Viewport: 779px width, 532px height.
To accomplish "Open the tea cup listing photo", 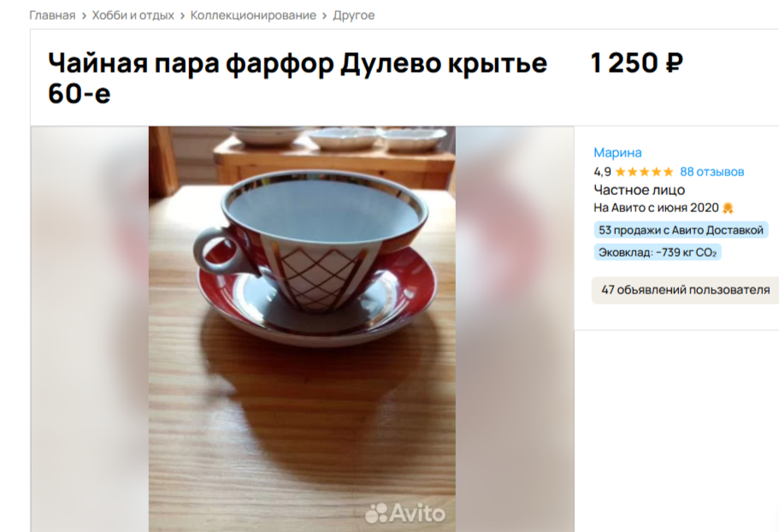I will click(302, 328).
